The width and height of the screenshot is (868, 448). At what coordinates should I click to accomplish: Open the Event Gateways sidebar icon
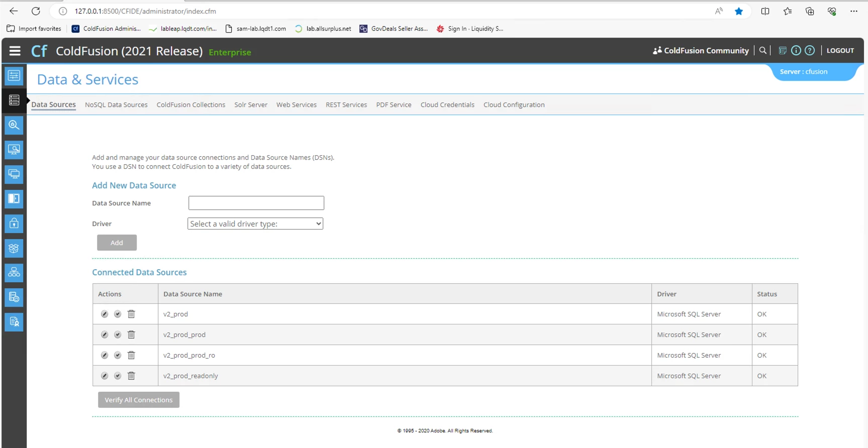[x=14, y=199]
